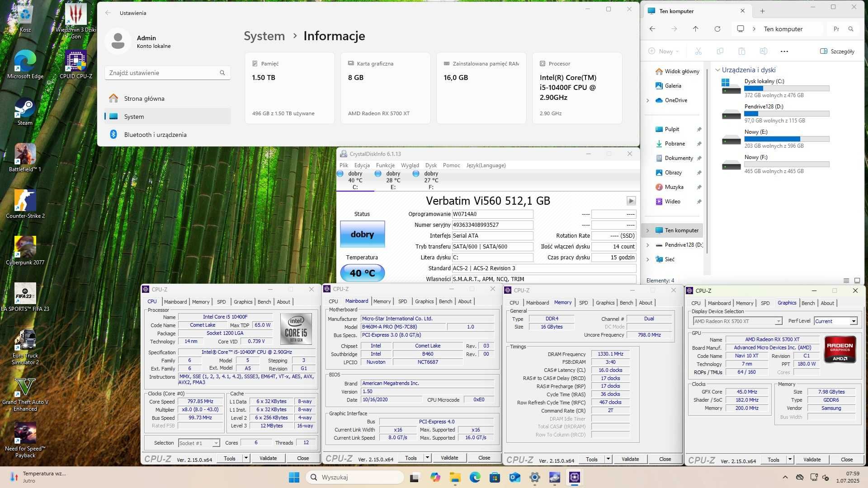
Task: Click the back arrow in Ustawienia window
Action: pyautogui.click(x=108, y=13)
